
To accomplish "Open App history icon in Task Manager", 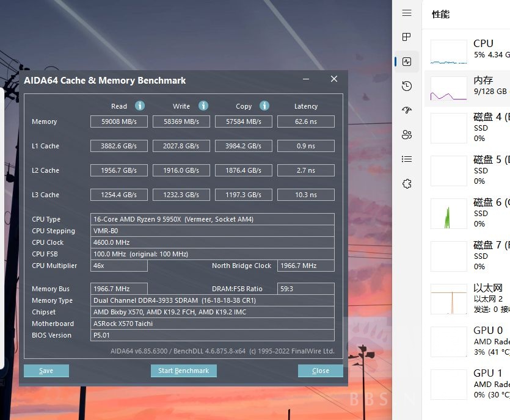I will click(407, 86).
